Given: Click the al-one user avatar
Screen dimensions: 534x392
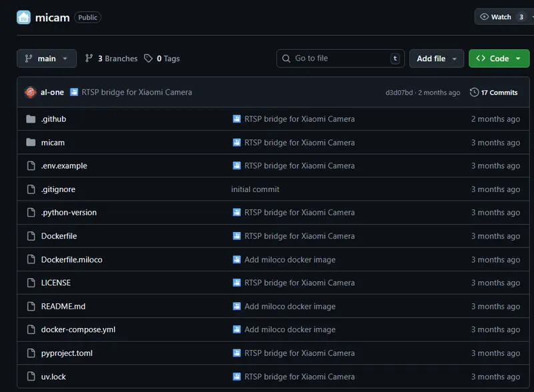Looking at the screenshot, I should click(30, 93).
